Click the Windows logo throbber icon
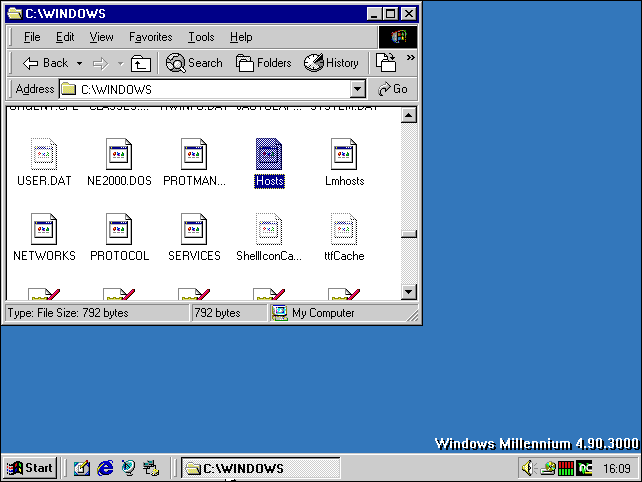Image resolution: width=642 pixels, height=482 pixels. pyautogui.click(x=398, y=37)
